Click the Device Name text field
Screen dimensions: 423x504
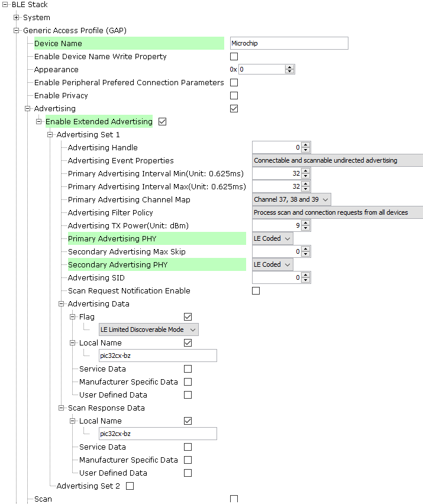(289, 43)
